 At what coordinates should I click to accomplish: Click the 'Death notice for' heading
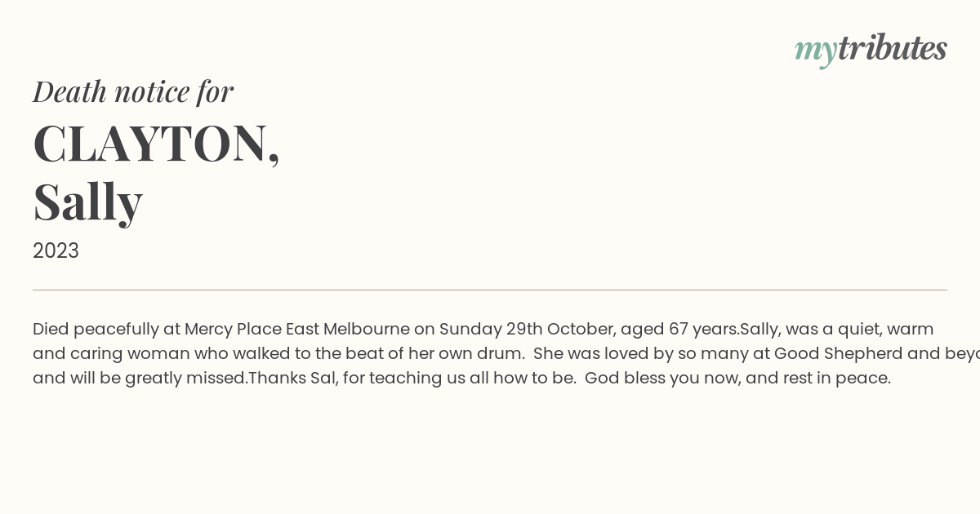tap(133, 91)
